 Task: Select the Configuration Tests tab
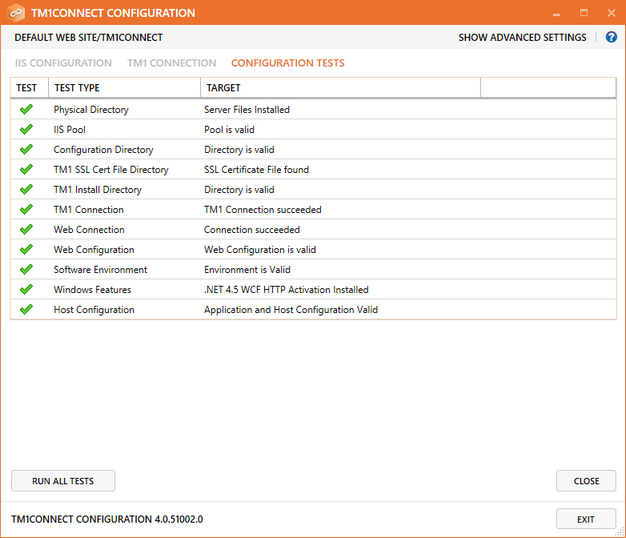point(288,63)
